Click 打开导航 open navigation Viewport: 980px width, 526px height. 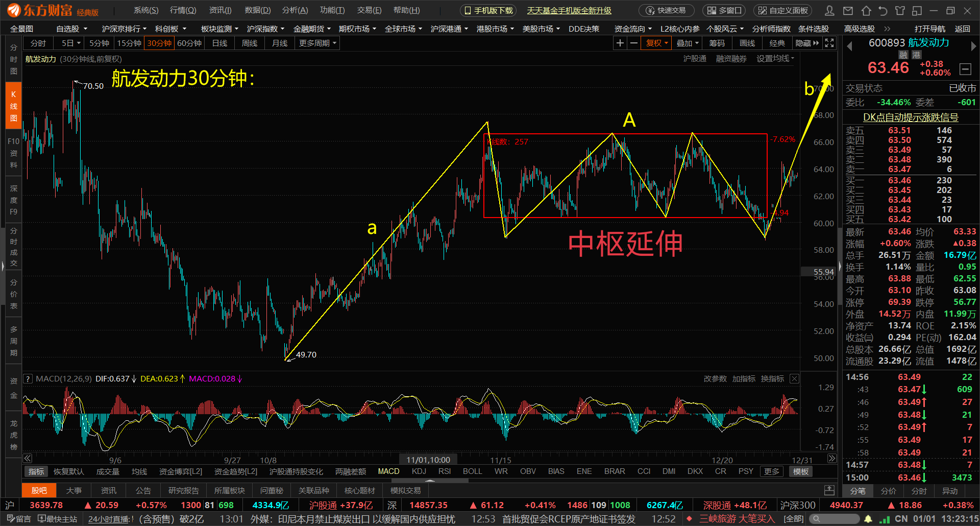tap(929, 29)
